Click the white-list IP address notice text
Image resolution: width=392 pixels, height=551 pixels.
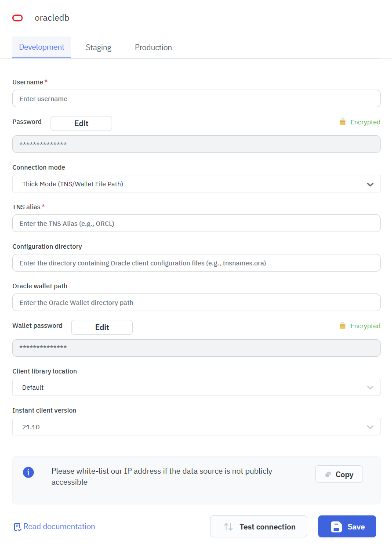pos(162,476)
